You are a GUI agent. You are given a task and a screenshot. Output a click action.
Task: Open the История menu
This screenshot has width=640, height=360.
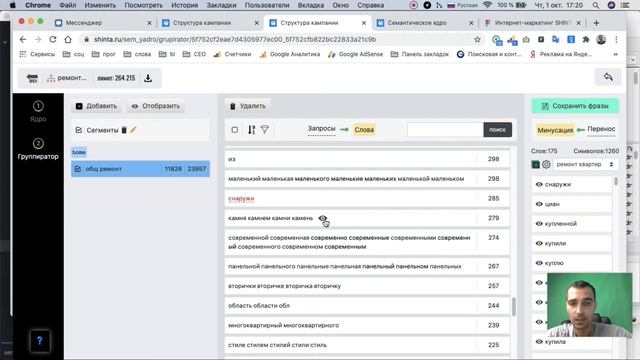184,5
